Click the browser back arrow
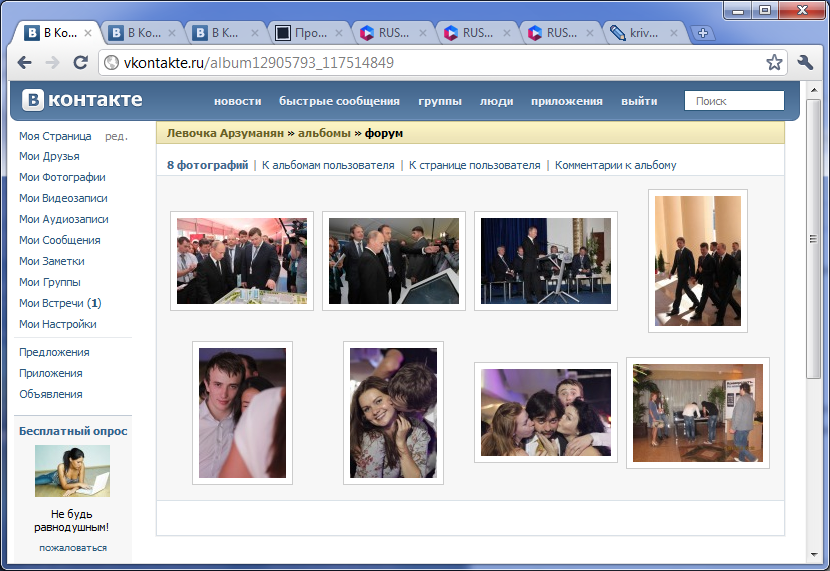The height and width of the screenshot is (571, 830). [25, 62]
